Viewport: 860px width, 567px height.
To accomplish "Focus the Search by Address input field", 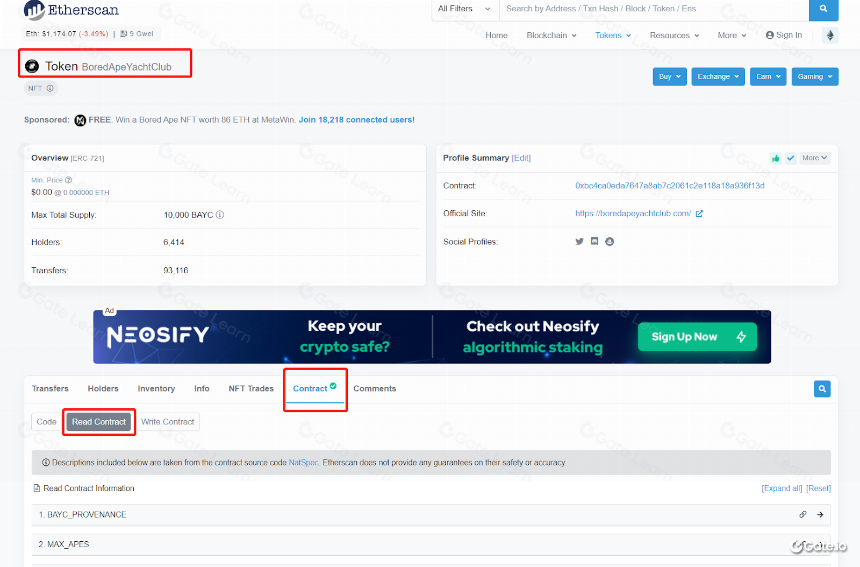I will tap(654, 9).
